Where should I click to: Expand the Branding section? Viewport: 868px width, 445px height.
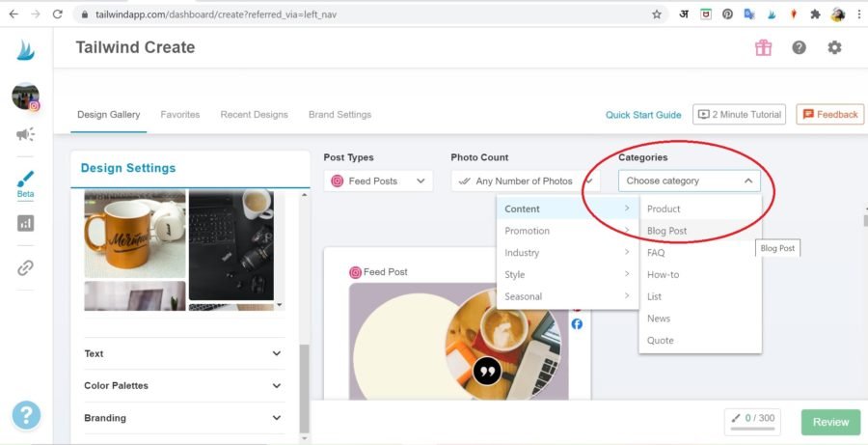coord(183,418)
